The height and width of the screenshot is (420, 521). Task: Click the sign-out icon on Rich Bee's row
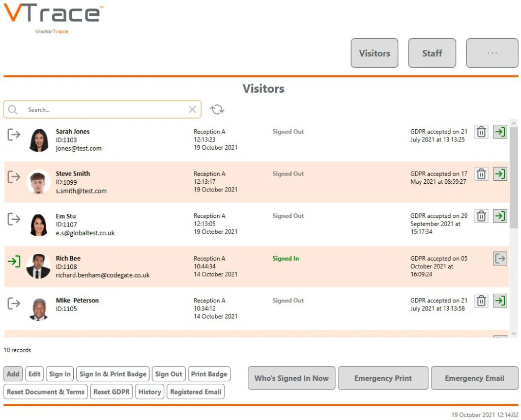coord(500,258)
